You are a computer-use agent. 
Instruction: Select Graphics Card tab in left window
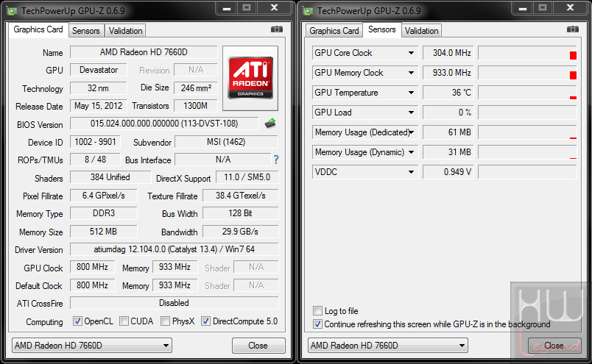click(38, 29)
